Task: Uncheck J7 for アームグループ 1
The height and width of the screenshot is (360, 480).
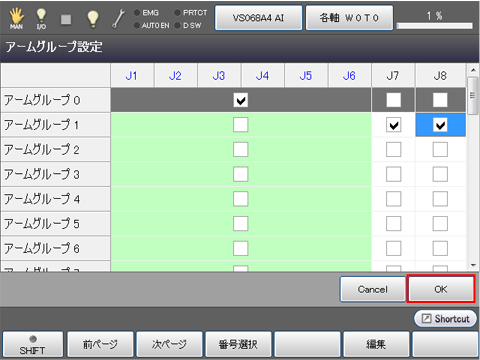Action: 393,125
